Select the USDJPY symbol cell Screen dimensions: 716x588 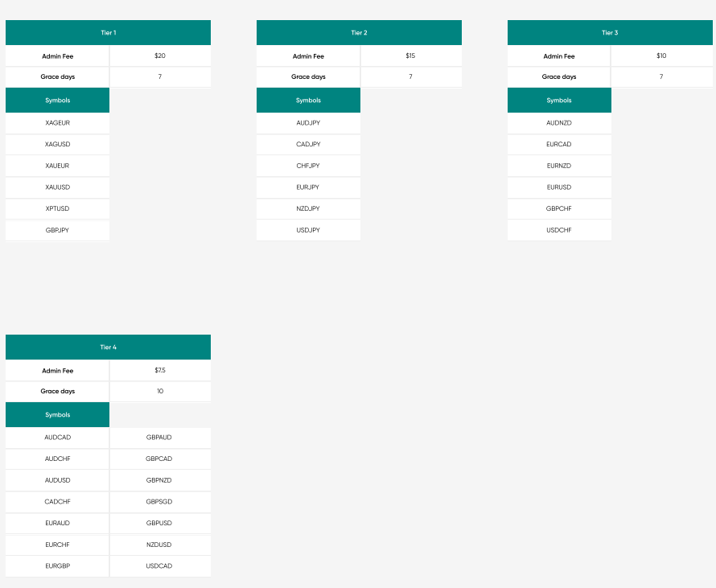pyautogui.click(x=308, y=230)
